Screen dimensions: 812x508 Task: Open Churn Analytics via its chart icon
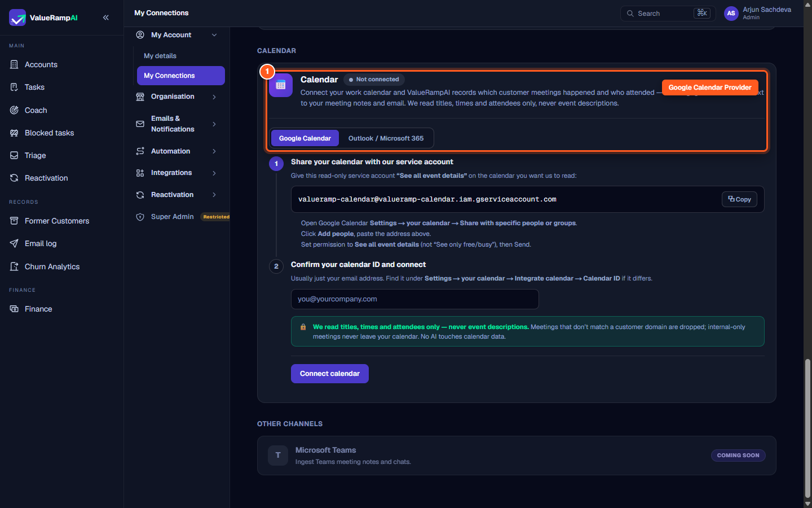(14, 266)
